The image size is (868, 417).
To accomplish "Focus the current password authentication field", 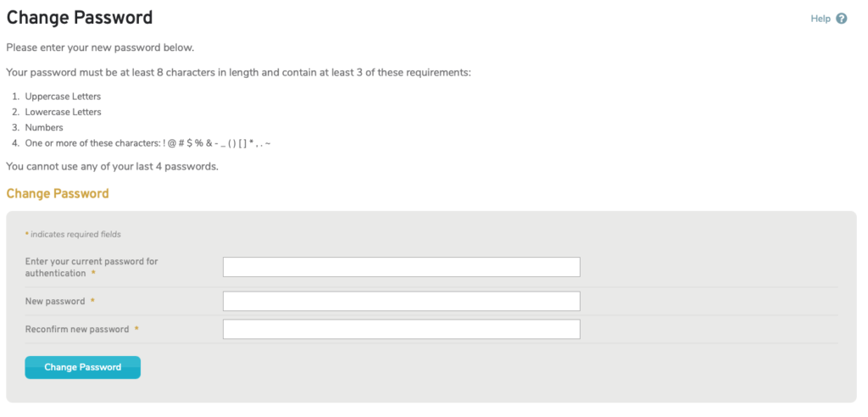I will coord(401,267).
